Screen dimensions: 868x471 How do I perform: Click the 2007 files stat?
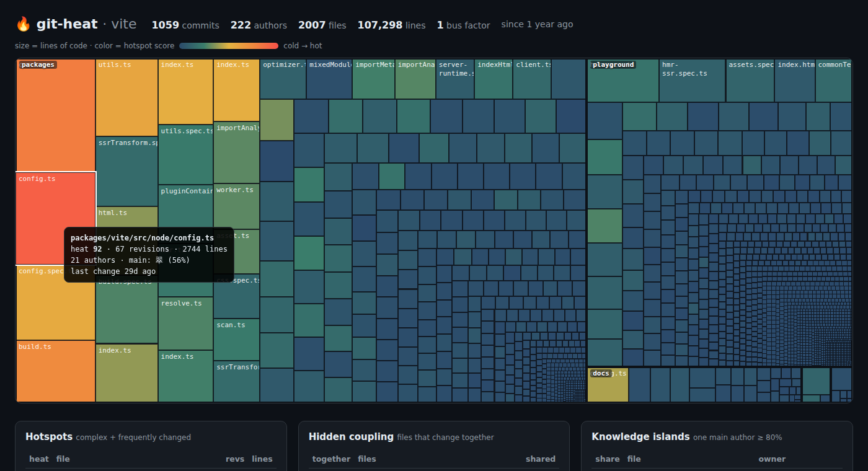click(x=322, y=25)
